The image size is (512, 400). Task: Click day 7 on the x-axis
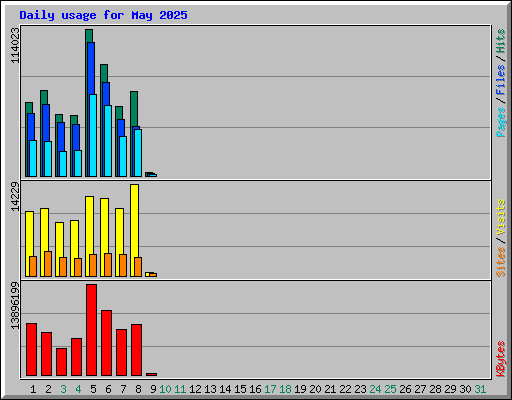coord(123,389)
